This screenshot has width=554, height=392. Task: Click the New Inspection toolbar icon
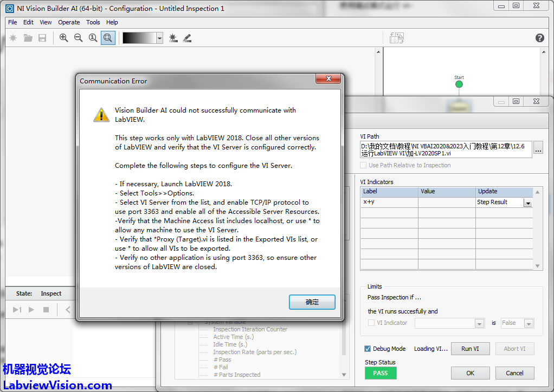[13, 38]
